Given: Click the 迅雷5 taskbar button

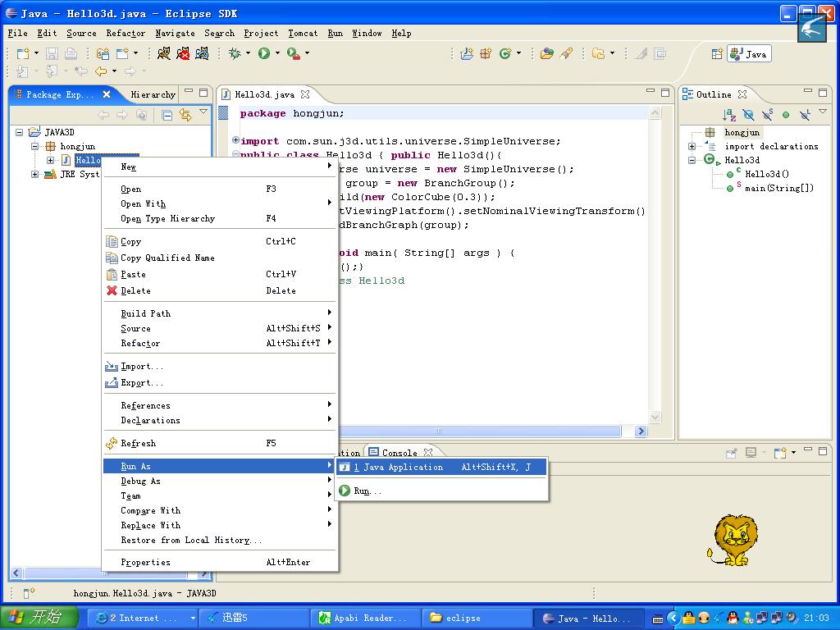Looking at the screenshot, I should pos(254,619).
